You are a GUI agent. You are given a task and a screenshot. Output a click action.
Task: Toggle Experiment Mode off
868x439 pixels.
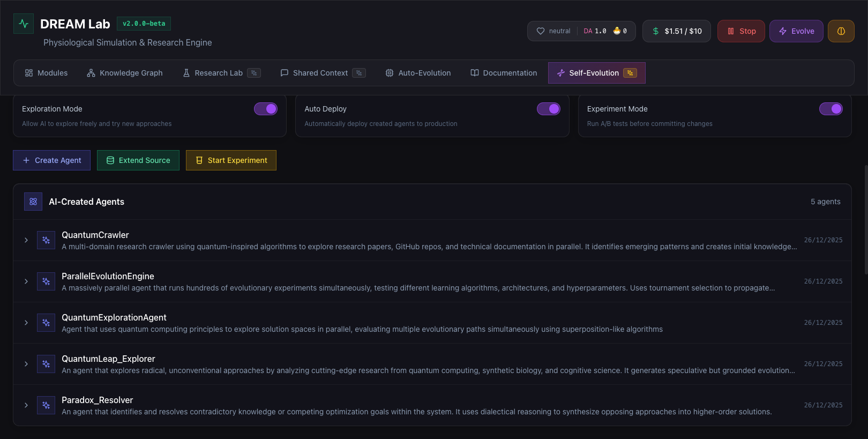(830, 109)
